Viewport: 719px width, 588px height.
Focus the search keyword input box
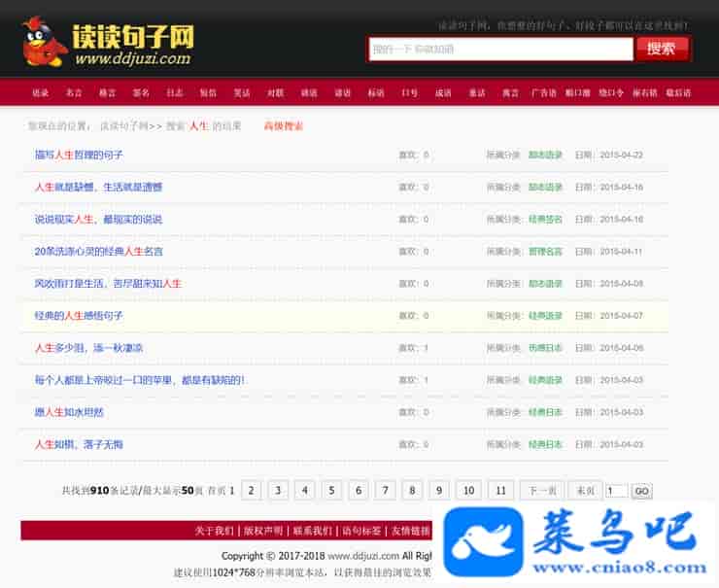coord(500,49)
